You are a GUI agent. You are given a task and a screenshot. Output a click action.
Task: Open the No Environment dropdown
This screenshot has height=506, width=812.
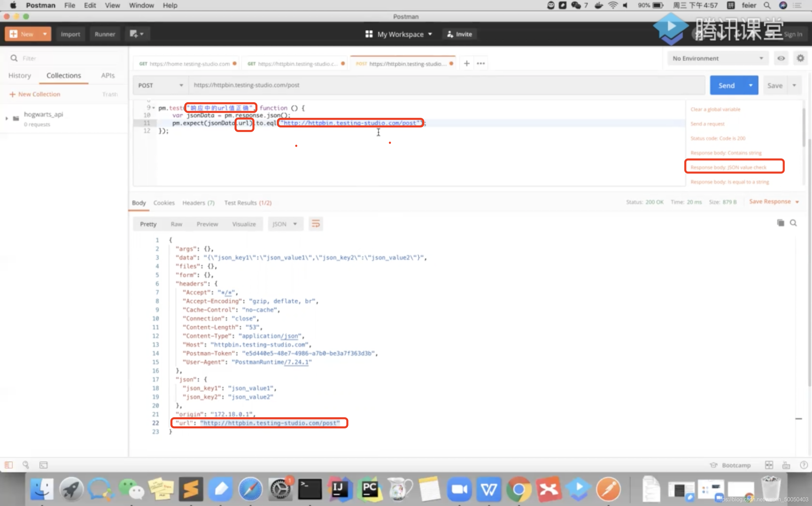pyautogui.click(x=718, y=58)
